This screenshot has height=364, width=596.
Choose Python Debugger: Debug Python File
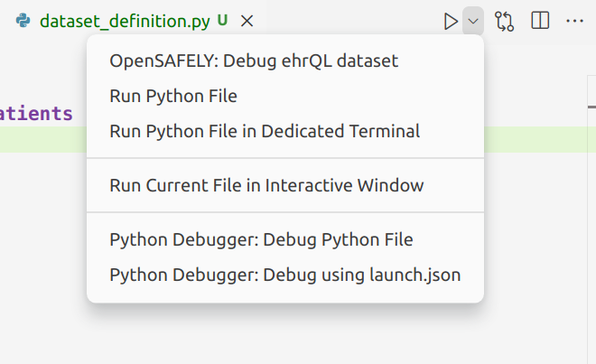(261, 240)
